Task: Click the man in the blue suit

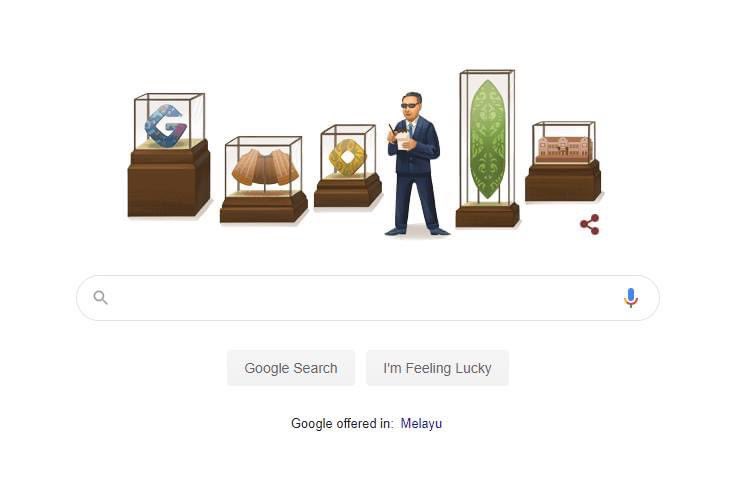Action: 415,164
